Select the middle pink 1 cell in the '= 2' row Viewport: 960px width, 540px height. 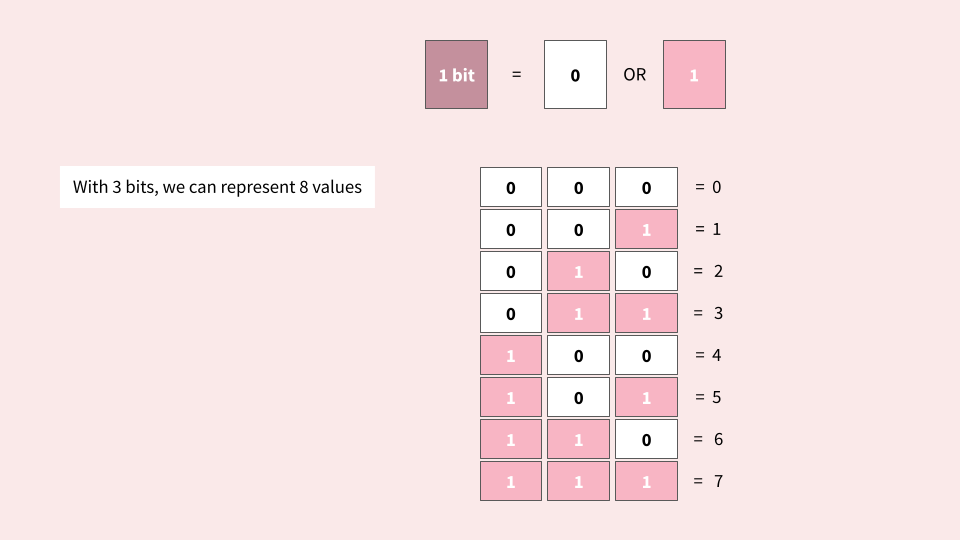pyautogui.click(x=578, y=271)
